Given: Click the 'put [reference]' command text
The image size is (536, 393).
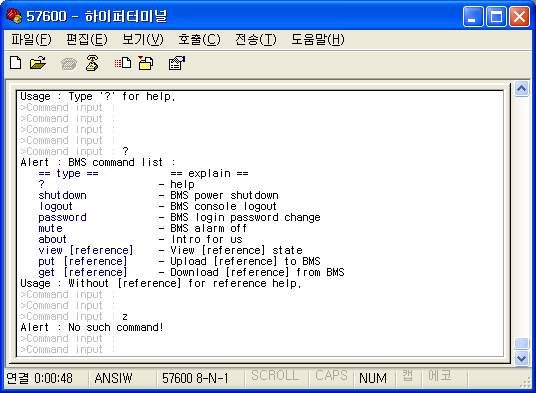Looking at the screenshot, I should pos(82,261).
